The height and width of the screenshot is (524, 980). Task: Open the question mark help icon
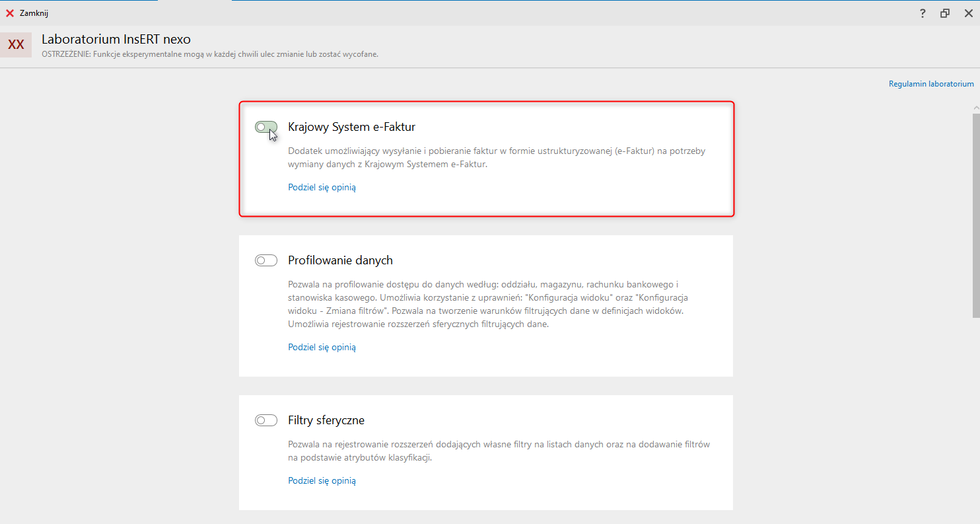[923, 13]
